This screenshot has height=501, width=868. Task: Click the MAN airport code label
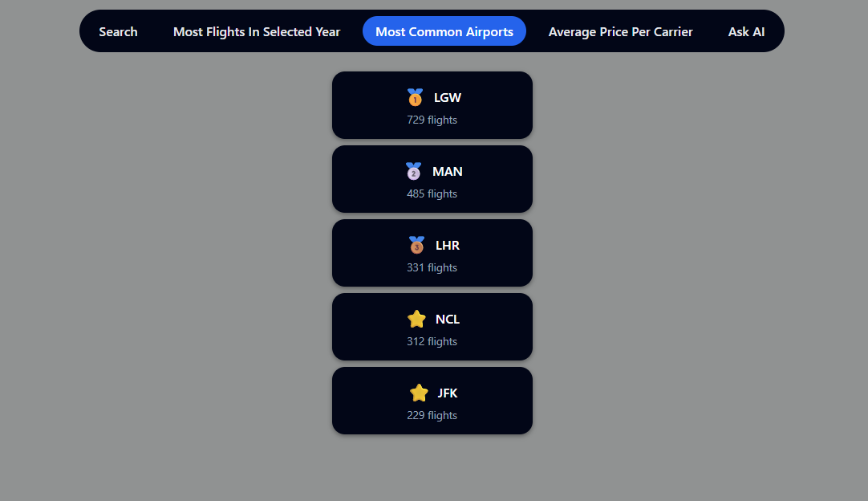tap(448, 172)
